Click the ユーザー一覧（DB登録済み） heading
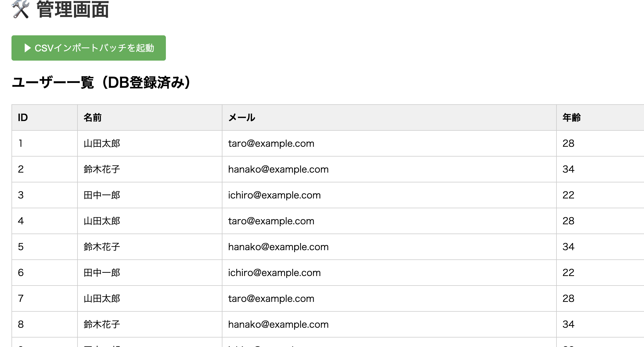This screenshot has height=347, width=644. pos(101,83)
